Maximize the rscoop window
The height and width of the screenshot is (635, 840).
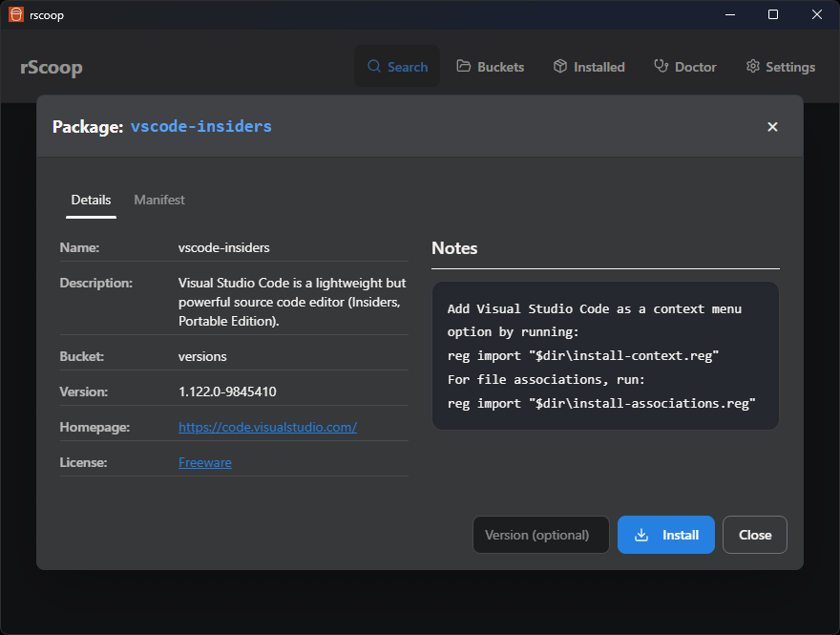772,14
